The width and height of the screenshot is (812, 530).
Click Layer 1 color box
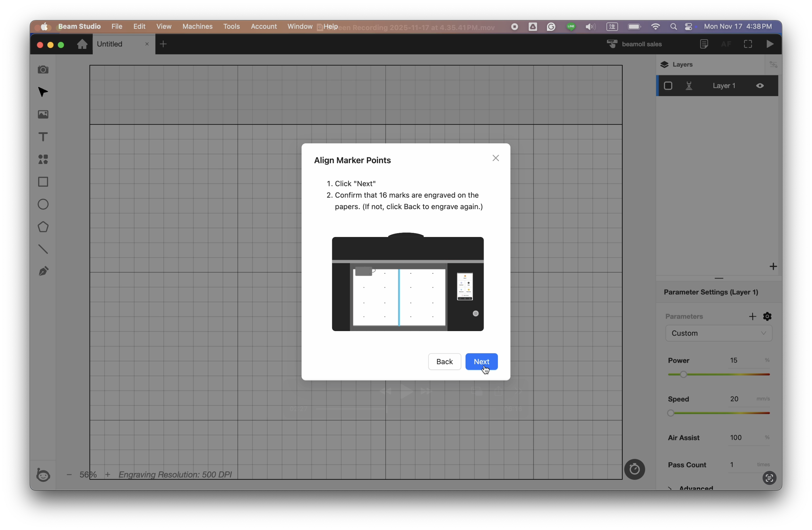tap(668, 86)
